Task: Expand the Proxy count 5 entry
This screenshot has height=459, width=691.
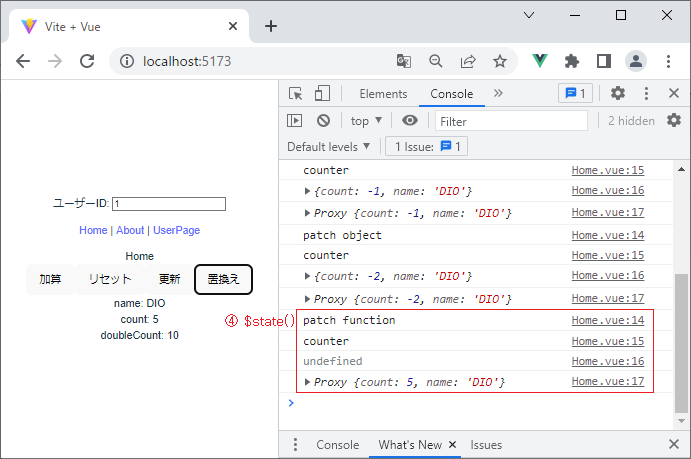Action: pos(307,382)
